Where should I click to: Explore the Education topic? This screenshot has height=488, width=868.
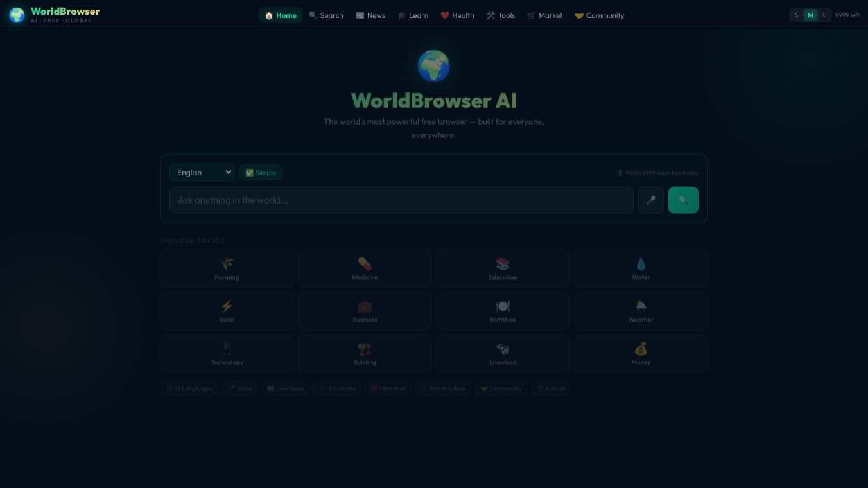[503, 268]
